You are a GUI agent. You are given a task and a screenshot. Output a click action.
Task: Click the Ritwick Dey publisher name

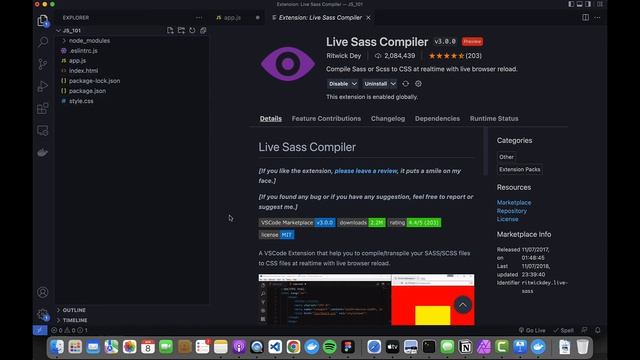coord(344,56)
